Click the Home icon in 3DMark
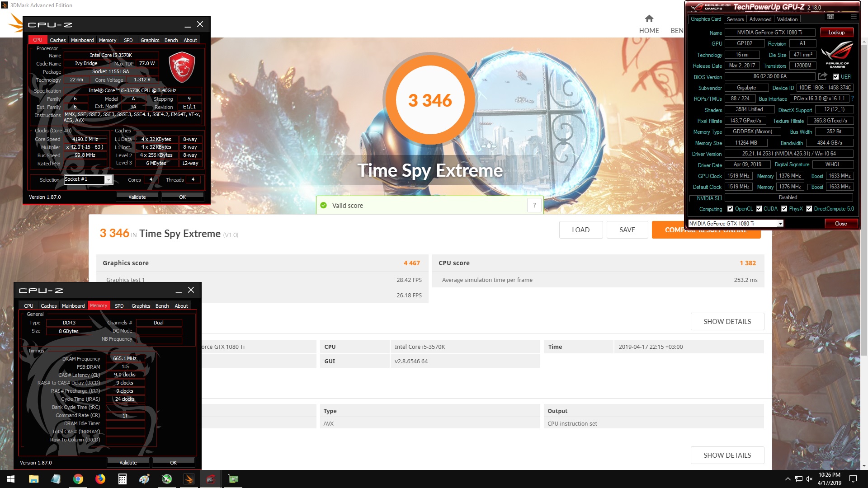This screenshot has width=868, height=488. (649, 19)
